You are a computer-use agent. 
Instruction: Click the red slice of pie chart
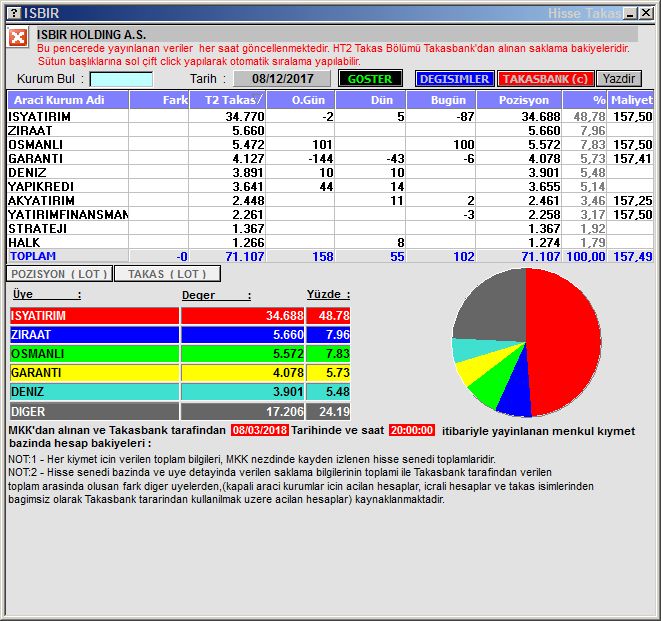(565, 341)
